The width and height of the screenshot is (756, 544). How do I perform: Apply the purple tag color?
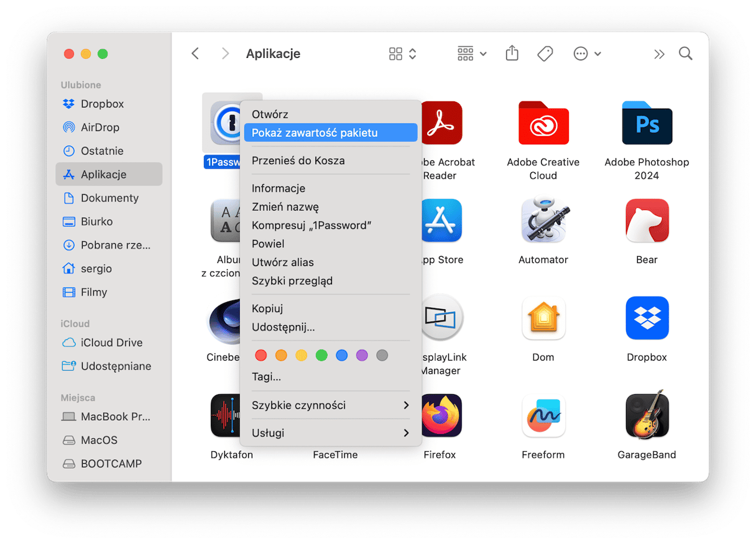(362, 356)
